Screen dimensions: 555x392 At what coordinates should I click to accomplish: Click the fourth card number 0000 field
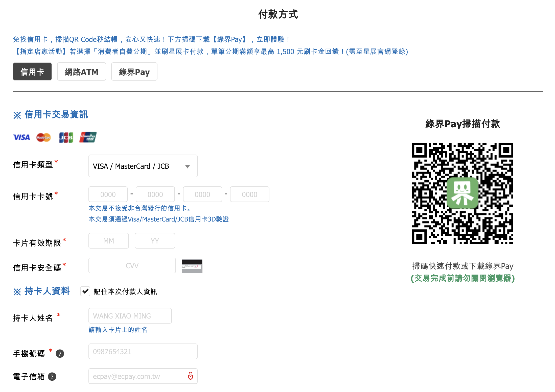pyautogui.click(x=250, y=194)
